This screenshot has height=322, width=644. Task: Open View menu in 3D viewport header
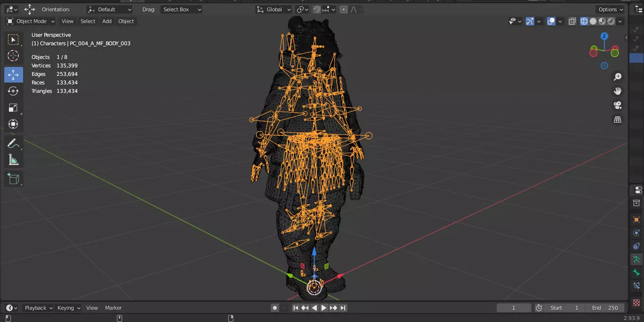[67, 21]
